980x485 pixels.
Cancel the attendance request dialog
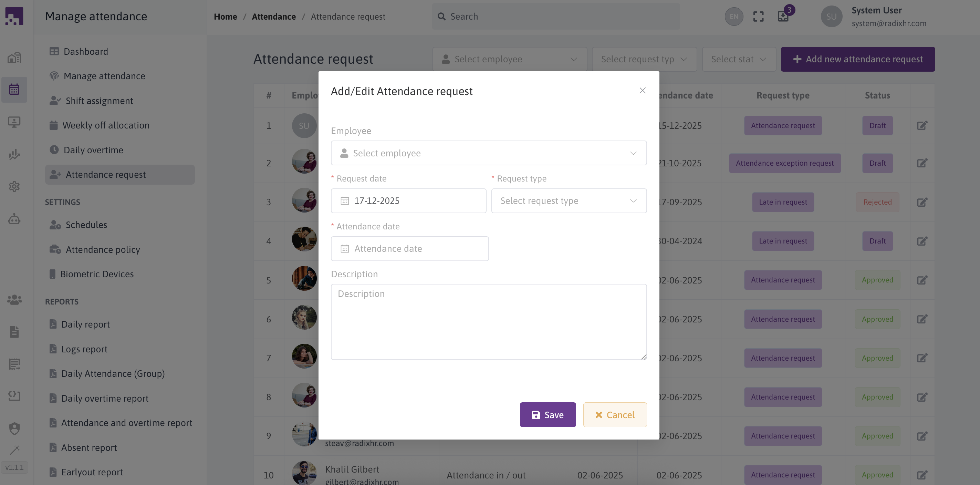[615, 415]
